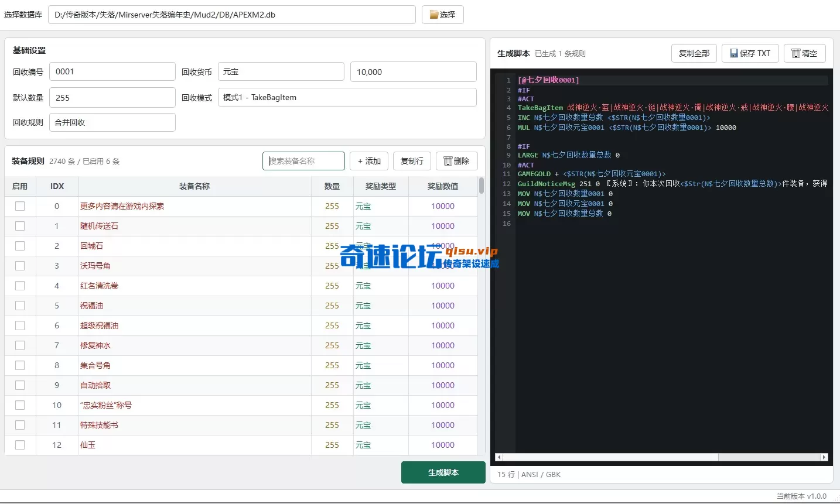Check the 红名清洗卷 row checkbox
Viewport: 840px width, 504px height.
[20, 286]
